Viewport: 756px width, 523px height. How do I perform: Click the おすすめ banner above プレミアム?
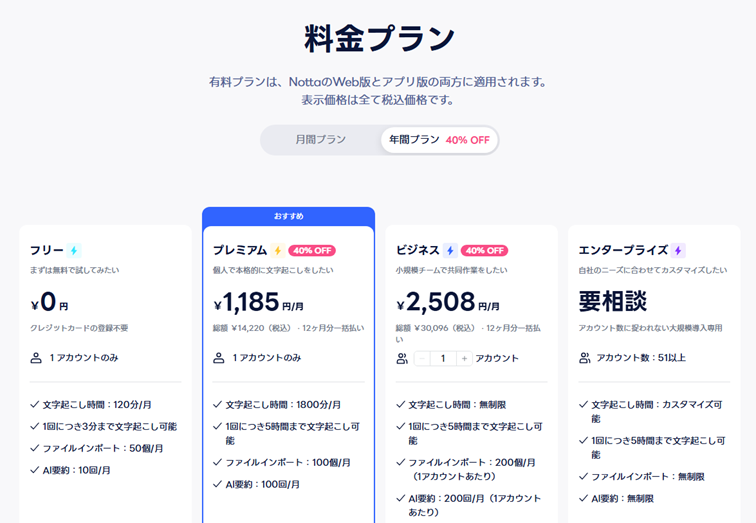point(288,216)
